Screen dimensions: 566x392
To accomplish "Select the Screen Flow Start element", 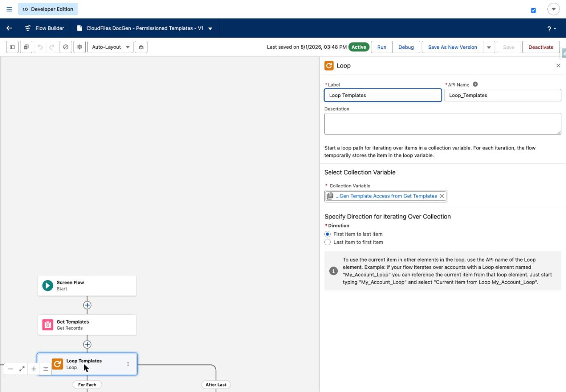I will click(x=87, y=285).
